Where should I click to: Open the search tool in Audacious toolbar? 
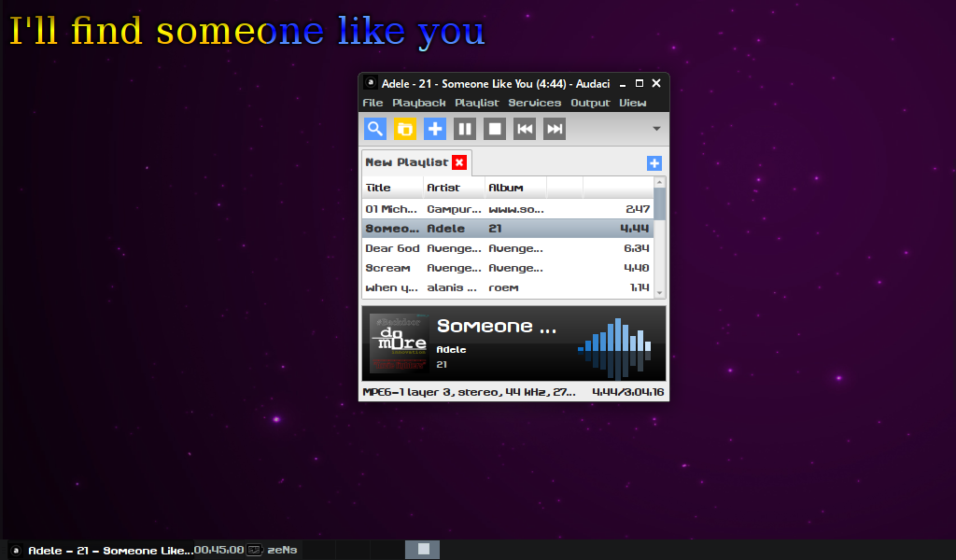[x=375, y=129]
